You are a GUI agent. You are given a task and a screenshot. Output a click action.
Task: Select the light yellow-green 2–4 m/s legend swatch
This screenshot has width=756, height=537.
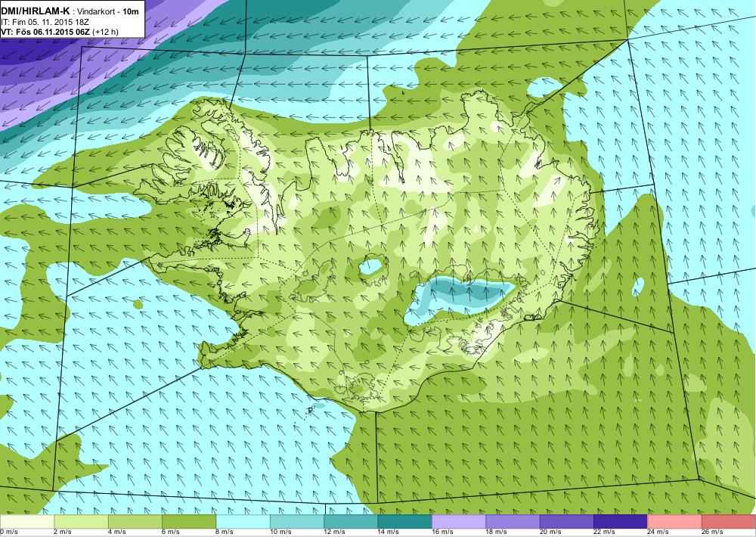coord(81,521)
